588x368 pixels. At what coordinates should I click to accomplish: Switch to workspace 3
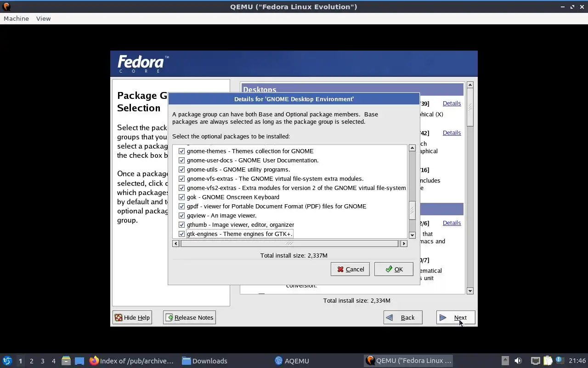point(42,361)
